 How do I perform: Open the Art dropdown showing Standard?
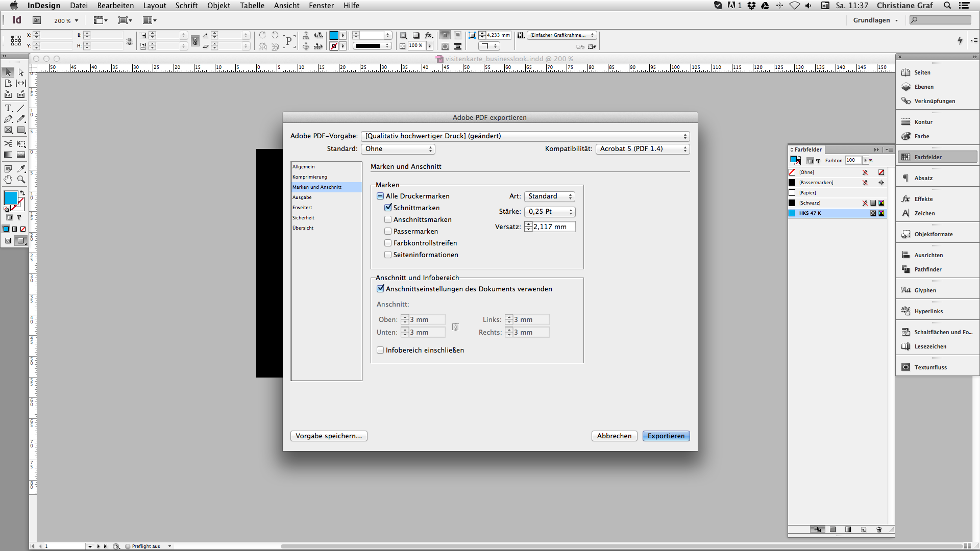point(549,196)
